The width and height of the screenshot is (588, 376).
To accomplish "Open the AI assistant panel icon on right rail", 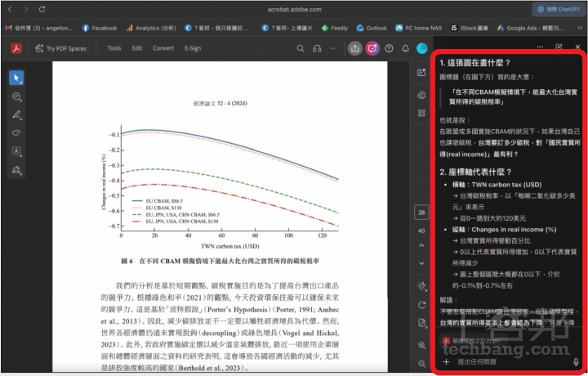I will [x=421, y=73].
